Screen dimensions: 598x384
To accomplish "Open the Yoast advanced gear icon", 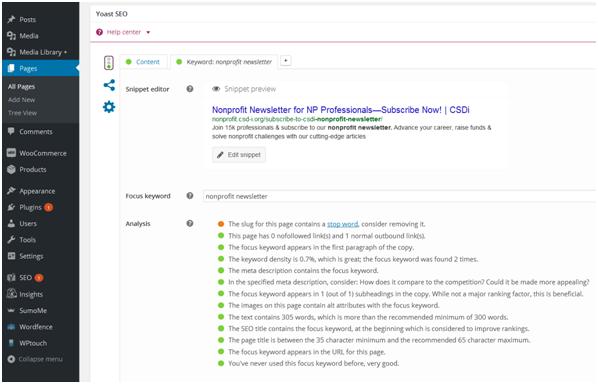I will pos(109,107).
